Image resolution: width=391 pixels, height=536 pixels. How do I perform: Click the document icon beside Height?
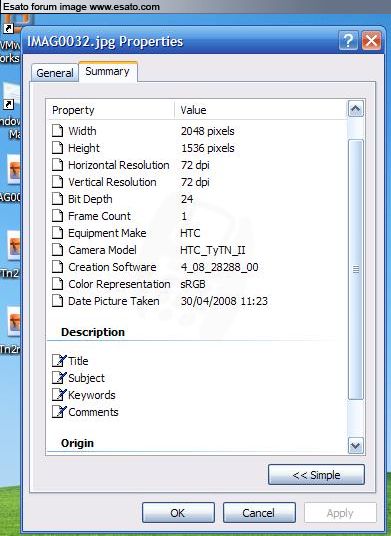(x=57, y=148)
